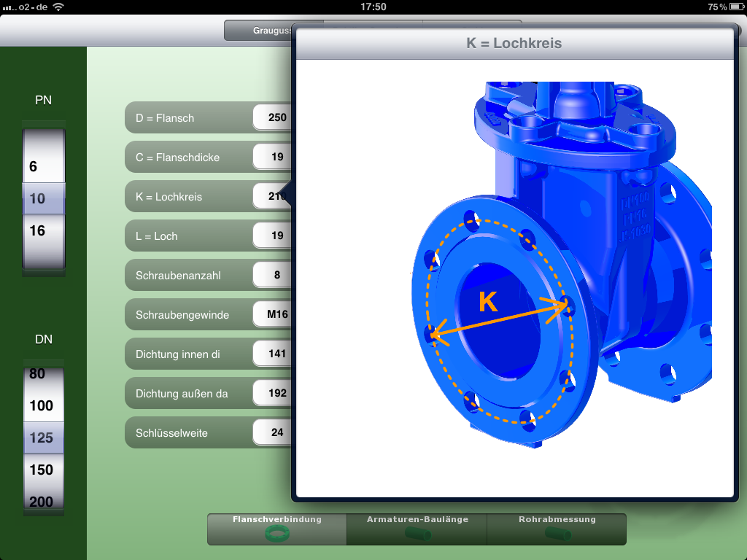Tap the Wi-Fi icon in status bar
This screenshot has width=747, height=560.
[x=58, y=7]
